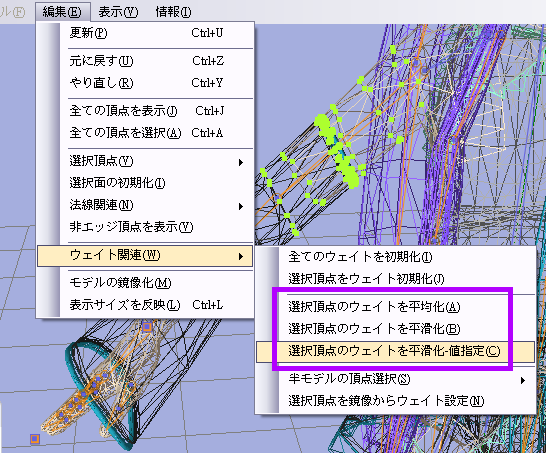Expand the 法線関連(N) submenu

pyautogui.click(x=145, y=205)
